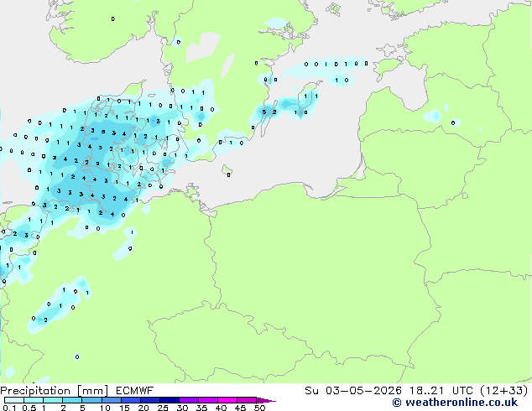Click the 25–30 mm dark navy swatch
532x411 pixels.
170,400
